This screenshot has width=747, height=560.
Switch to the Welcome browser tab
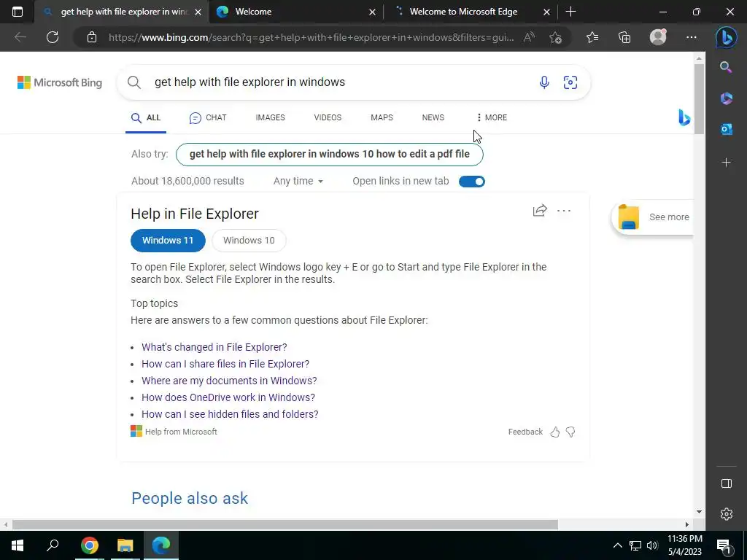[295, 12]
